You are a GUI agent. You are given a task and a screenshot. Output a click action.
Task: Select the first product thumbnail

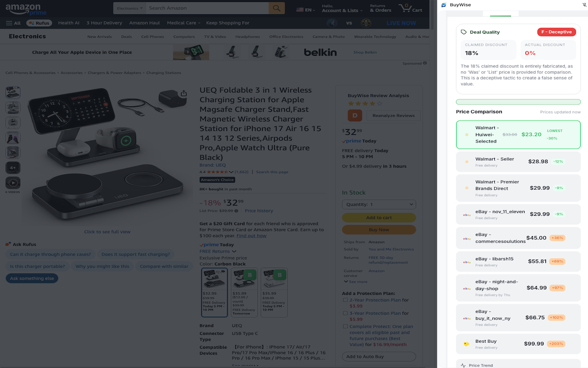coord(13,92)
